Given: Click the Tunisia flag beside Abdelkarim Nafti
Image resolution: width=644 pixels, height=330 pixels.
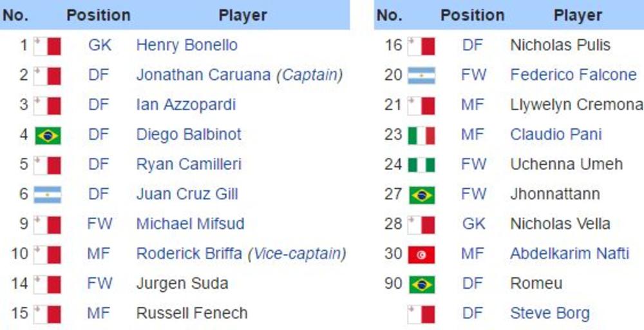Looking at the screenshot, I should pos(421,255).
